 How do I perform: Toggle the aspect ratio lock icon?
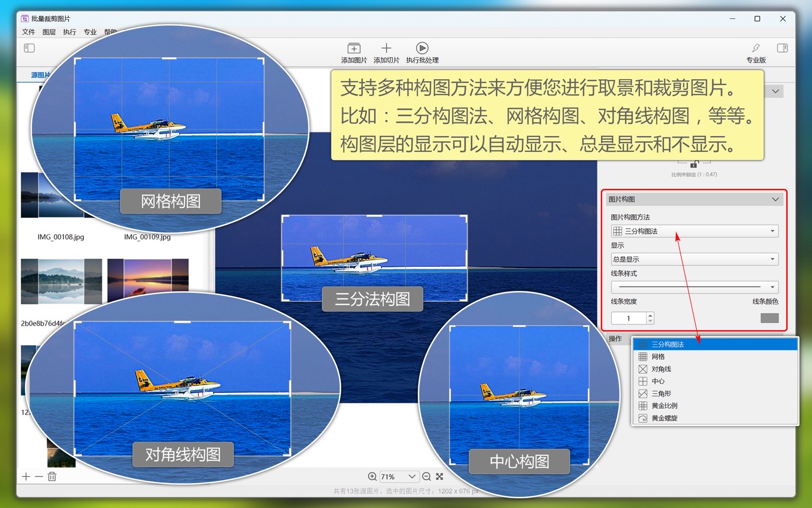click(x=694, y=164)
